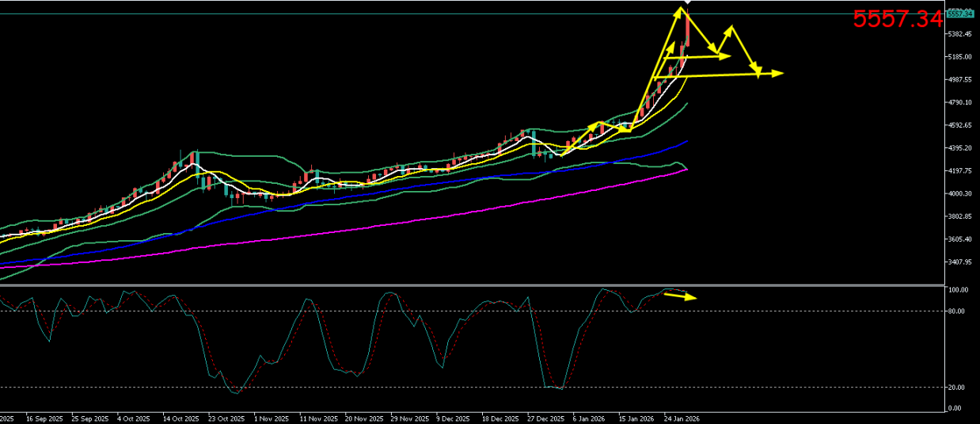Image resolution: width=980 pixels, height=424 pixels.
Task: Click the 4790.10 price axis label
Action: pyautogui.click(x=960, y=103)
